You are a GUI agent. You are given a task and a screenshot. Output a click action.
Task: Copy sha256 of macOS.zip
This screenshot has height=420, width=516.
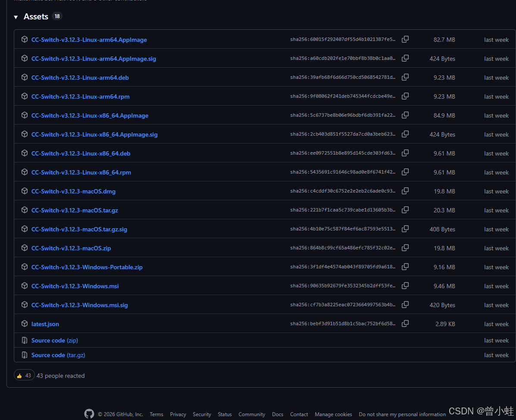pyautogui.click(x=405, y=248)
